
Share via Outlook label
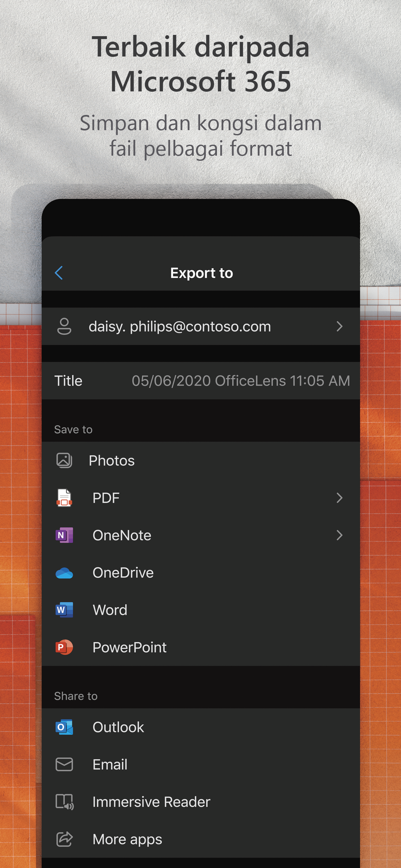tap(118, 727)
